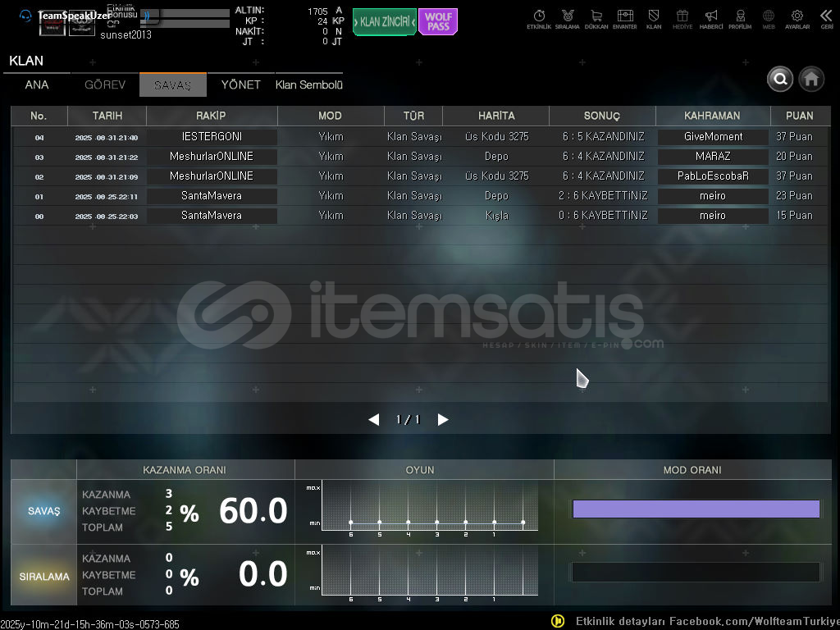Open the Etkinlik events icon
Screen dimensions: 840x630
[x=539, y=16]
